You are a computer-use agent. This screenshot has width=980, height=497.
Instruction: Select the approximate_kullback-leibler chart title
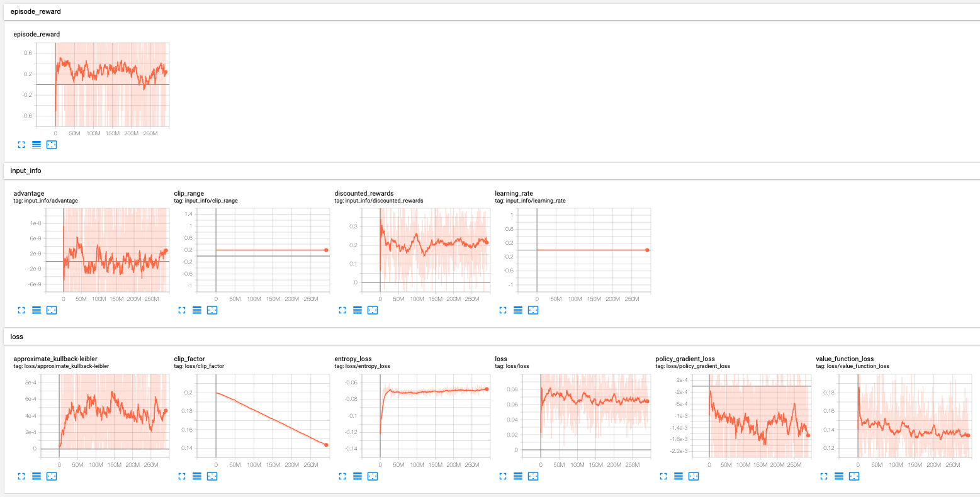(55, 359)
